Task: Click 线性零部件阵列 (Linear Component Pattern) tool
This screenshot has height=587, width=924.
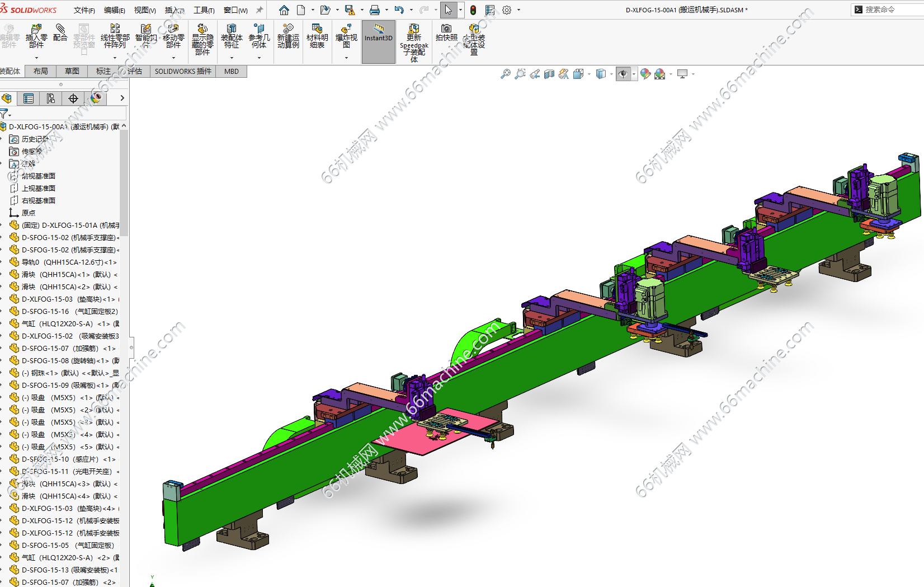Action: pos(115,36)
